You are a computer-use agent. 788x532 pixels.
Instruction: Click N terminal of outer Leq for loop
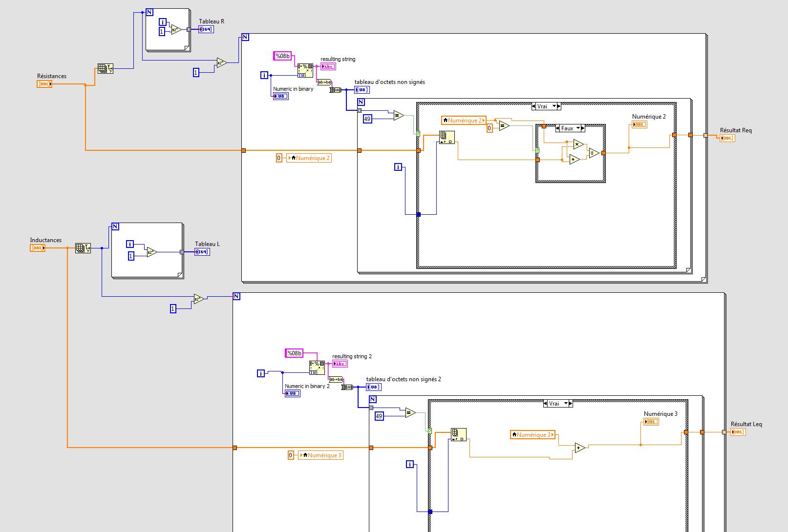(236, 296)
